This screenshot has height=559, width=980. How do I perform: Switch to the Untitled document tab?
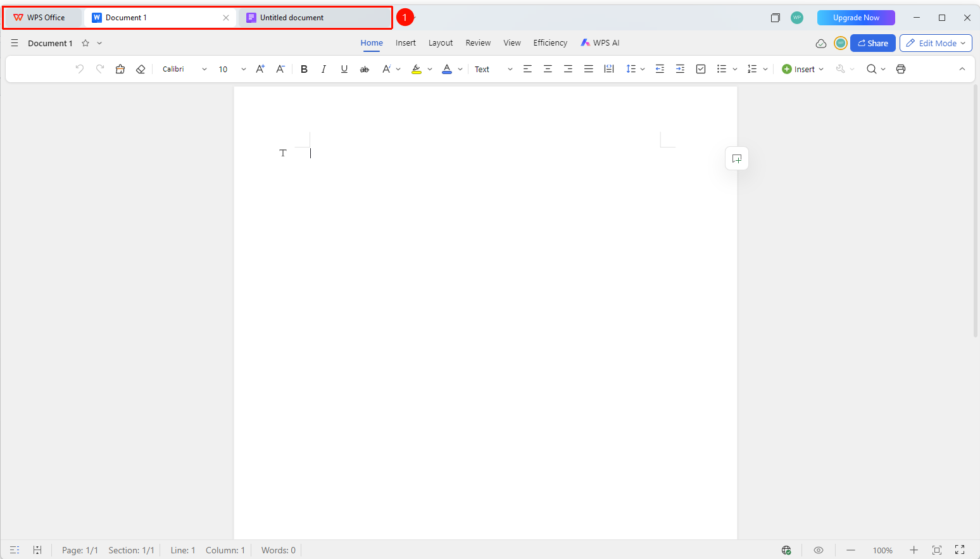point(314,18)
